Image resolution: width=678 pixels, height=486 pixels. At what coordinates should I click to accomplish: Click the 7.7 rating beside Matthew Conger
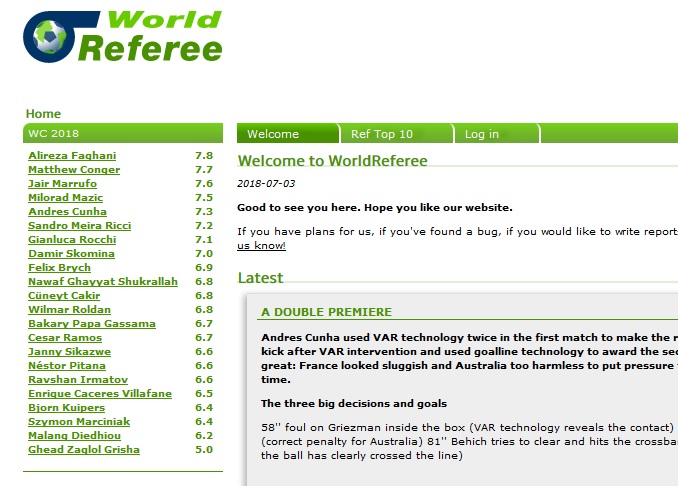204,169
